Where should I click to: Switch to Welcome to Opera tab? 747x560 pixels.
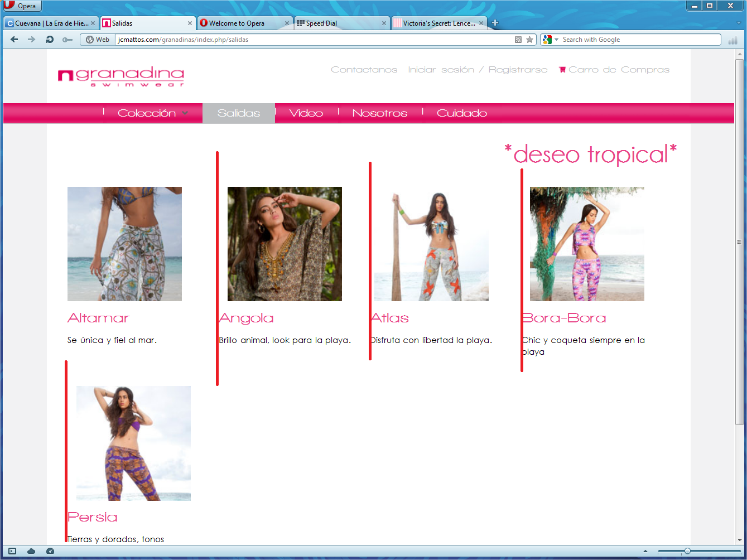[244, 23]
